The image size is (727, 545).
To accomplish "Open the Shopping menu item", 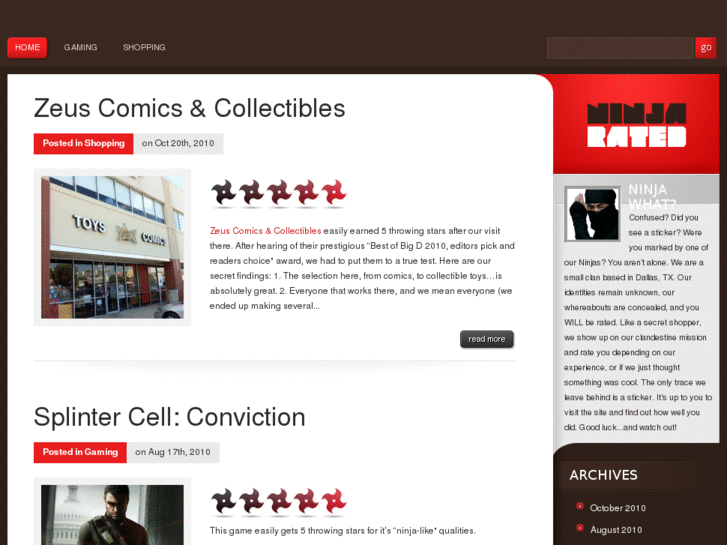I will click(144, 47).
